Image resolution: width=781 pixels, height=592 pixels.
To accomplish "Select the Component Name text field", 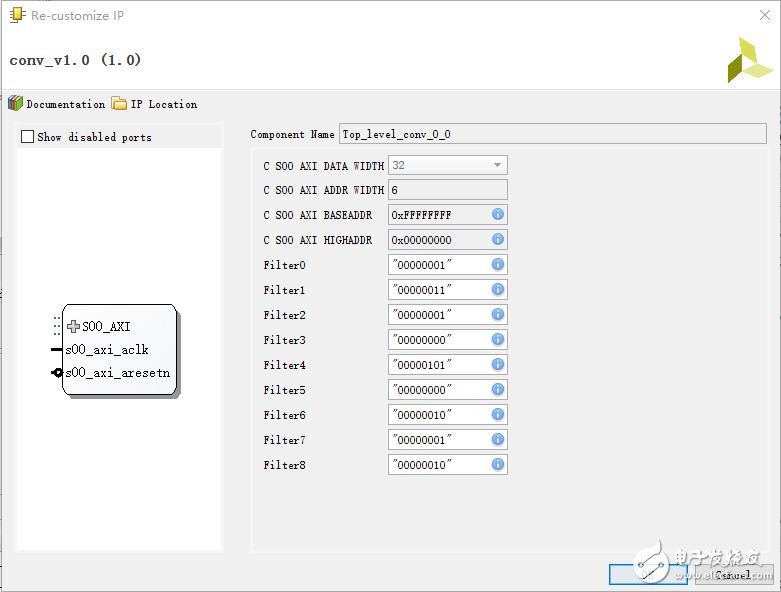I will tap(552, 134).
